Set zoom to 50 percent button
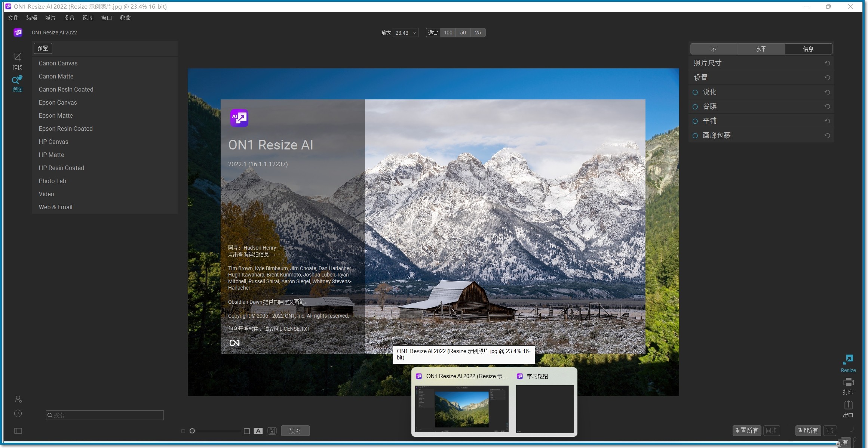 click(463, 33)
